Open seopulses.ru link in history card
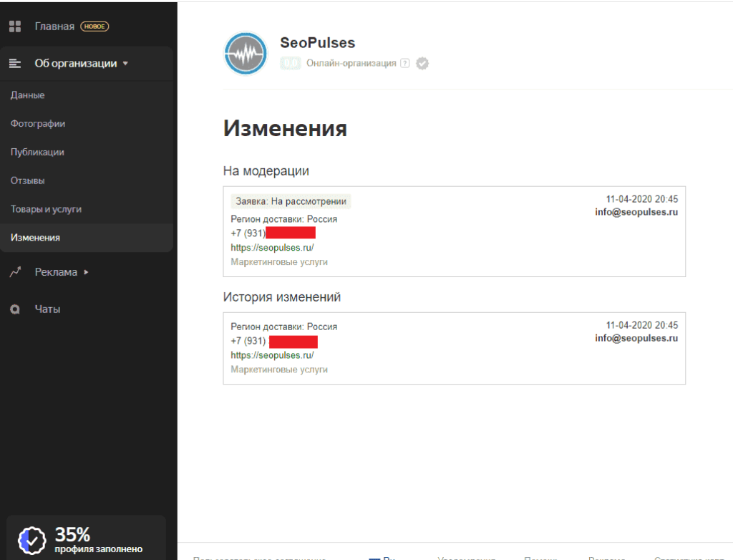This screenshot has width=733, height=560. click(272, 355)
